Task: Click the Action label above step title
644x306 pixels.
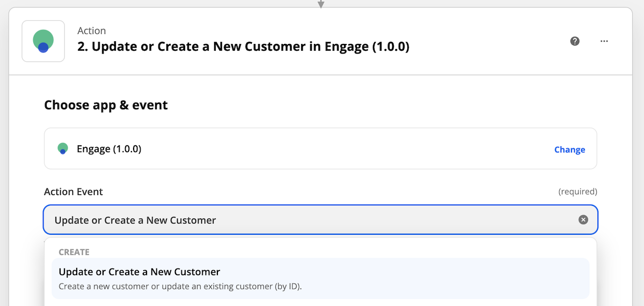Action: 92,31
